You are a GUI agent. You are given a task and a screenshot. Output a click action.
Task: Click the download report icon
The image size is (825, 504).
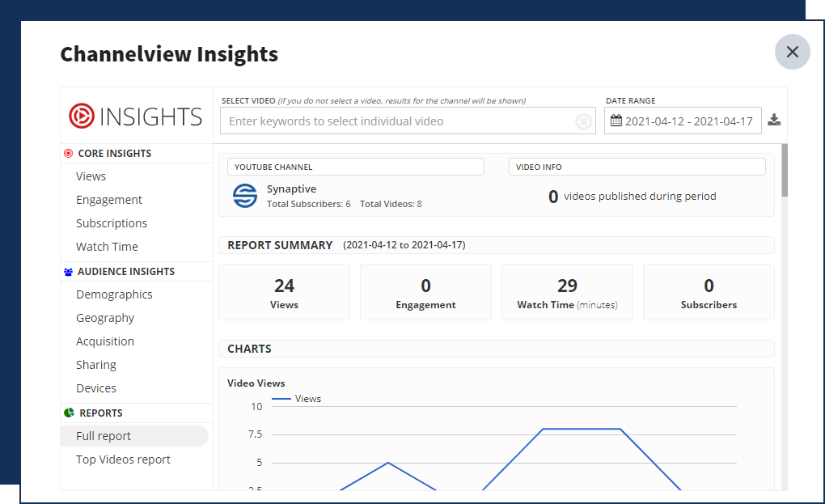(774, 120)
